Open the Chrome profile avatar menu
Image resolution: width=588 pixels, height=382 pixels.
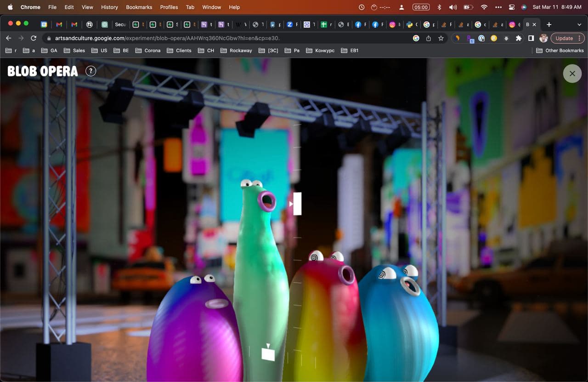coord(543,38)
